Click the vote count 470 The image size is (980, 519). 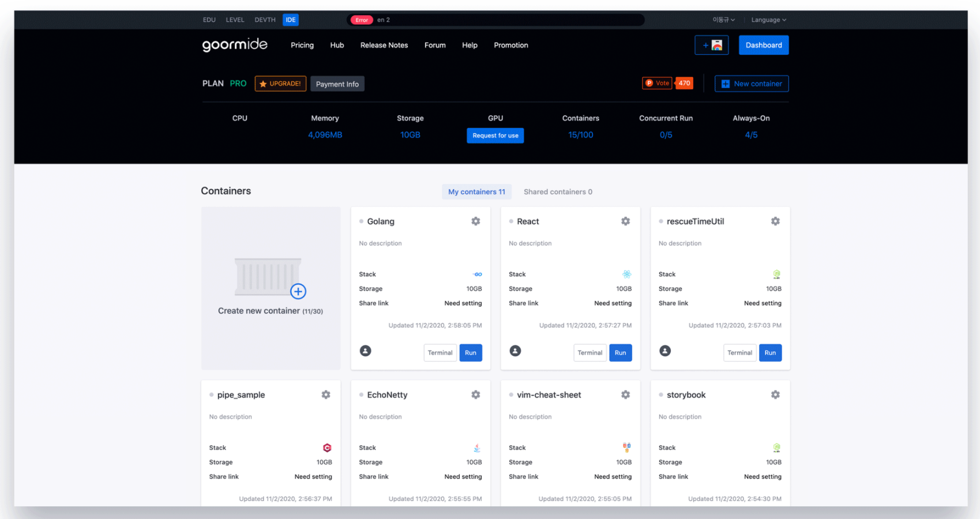pos(684,83)
